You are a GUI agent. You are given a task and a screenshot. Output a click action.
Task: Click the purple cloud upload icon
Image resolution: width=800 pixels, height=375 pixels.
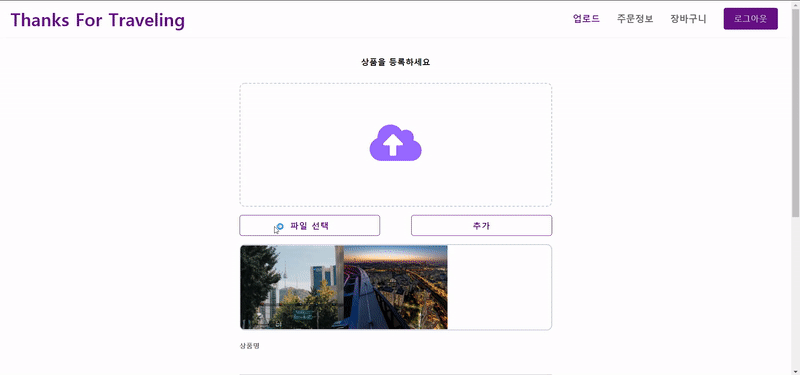(x=395, y=143)
